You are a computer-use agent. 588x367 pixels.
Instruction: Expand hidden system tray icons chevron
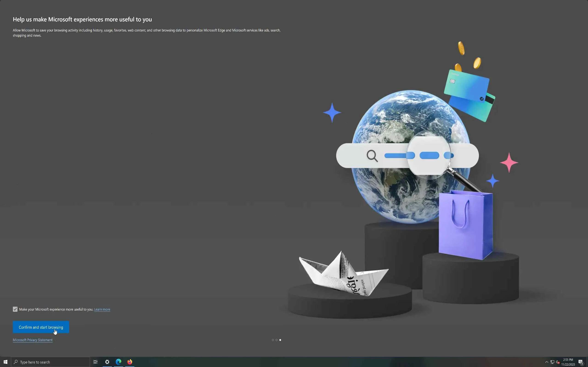(547, 362)
